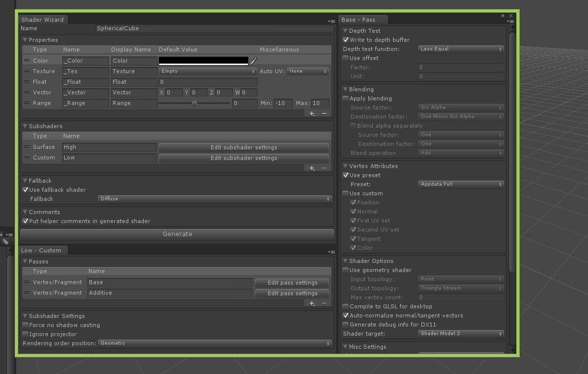Image resolution: width=588 pixels, height=374 pixels.
Task: Toggle Use fallback shader checkbox
Action: 25,190
